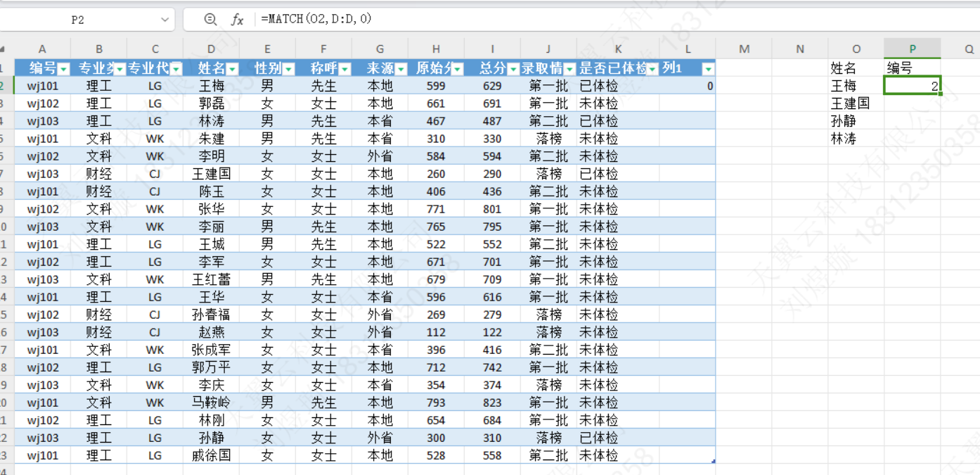This screenshot has width=980, height=475.
Task: Select the column D header
Action: 211,49
